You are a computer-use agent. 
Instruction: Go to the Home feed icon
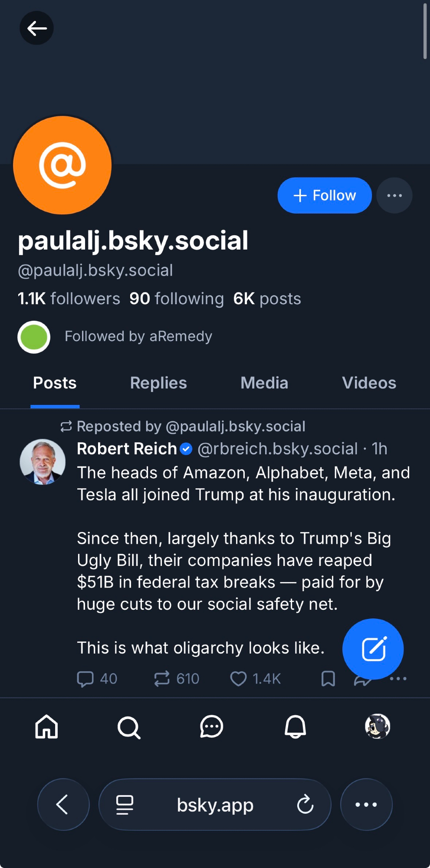pos(46,727)
